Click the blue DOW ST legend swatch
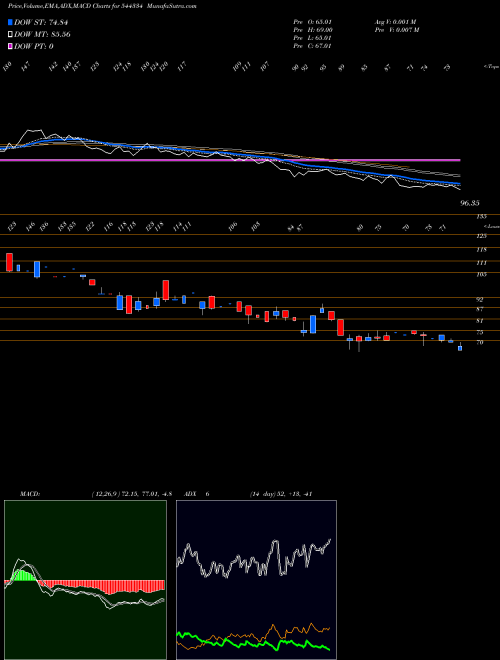Viewport: 500px width, 660px height. 10,23
